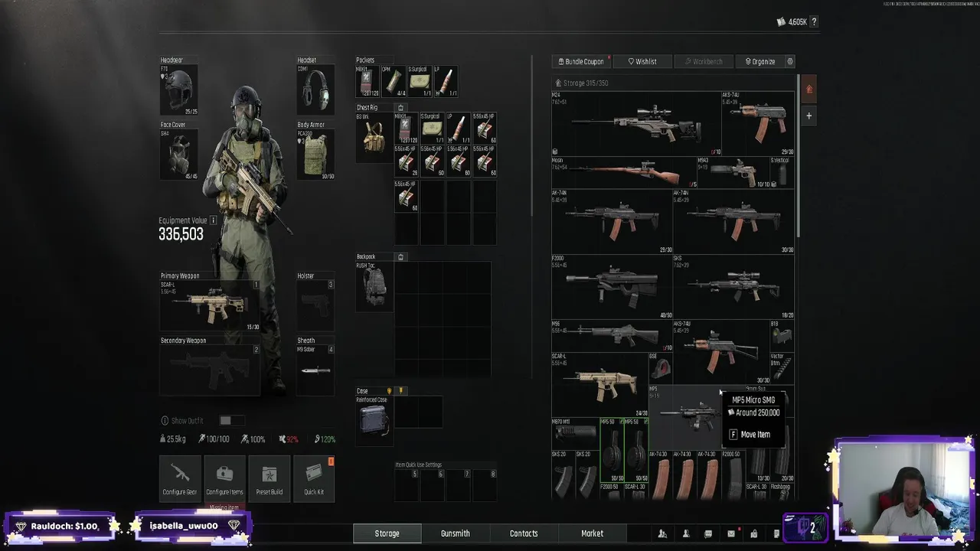Select quick use slot 8

pyautogui.click(x=484, y=485)
